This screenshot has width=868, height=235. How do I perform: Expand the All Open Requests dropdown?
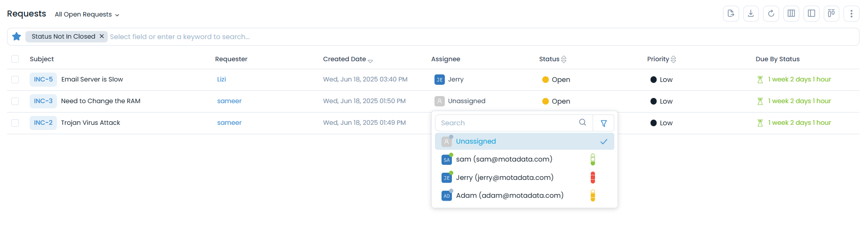(x=87, y=15)
